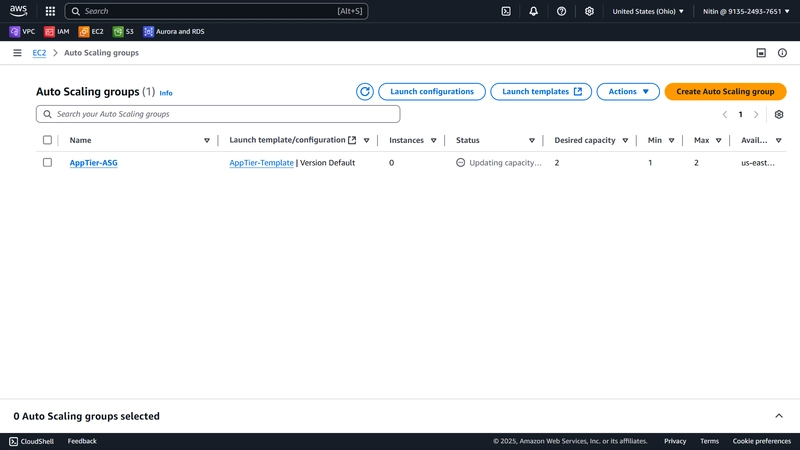
Task: Open the account menu for Nitin
Action: (x=746, y=11)
